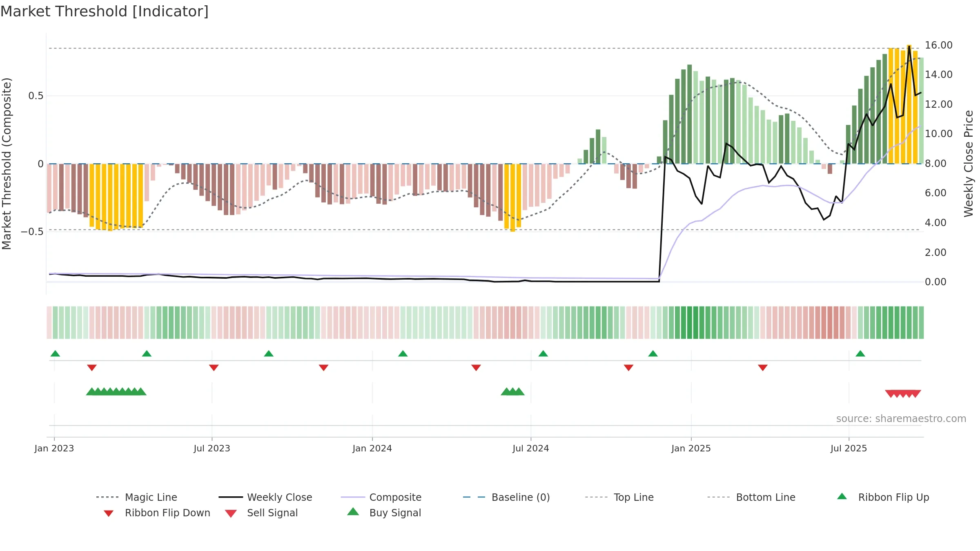Toggle the Magic Line legend entry

(x=136, y=497)
